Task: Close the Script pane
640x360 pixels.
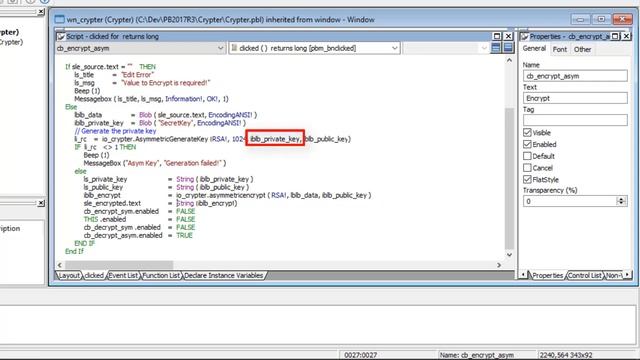Action: tap(508, 36)
